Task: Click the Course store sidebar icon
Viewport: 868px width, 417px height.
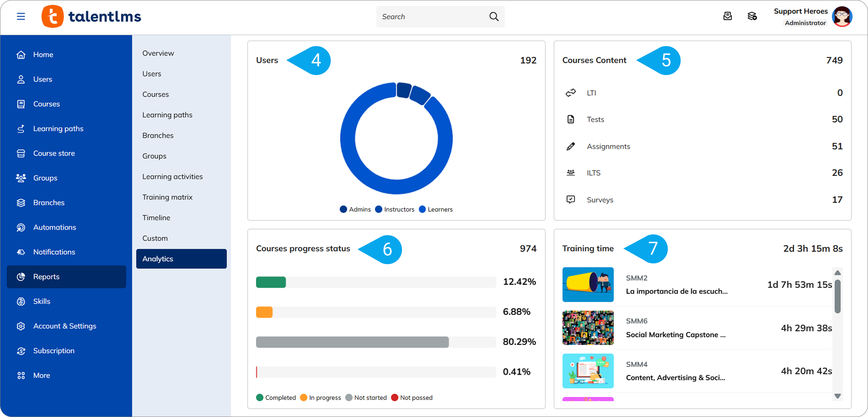Action: 21,153
